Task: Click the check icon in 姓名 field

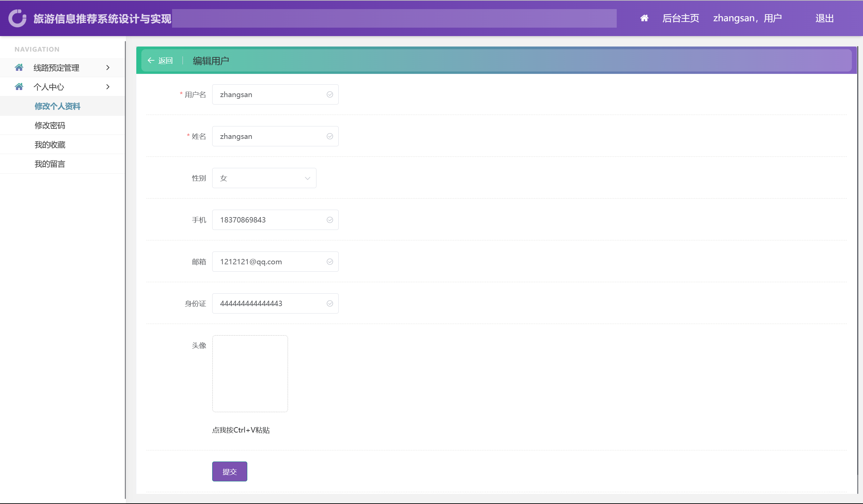Action: pos(330,136)
